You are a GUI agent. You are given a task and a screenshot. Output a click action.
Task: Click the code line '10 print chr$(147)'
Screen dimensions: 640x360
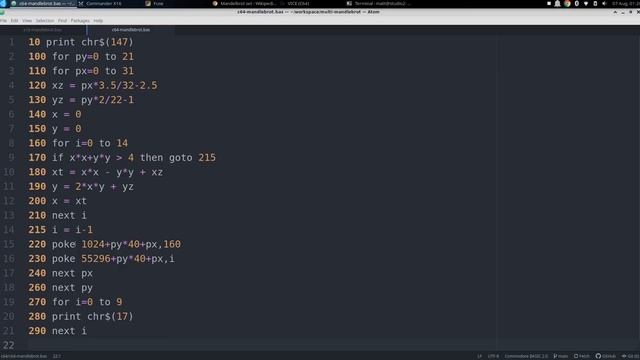pyautogui.click(x=81, y=42)
